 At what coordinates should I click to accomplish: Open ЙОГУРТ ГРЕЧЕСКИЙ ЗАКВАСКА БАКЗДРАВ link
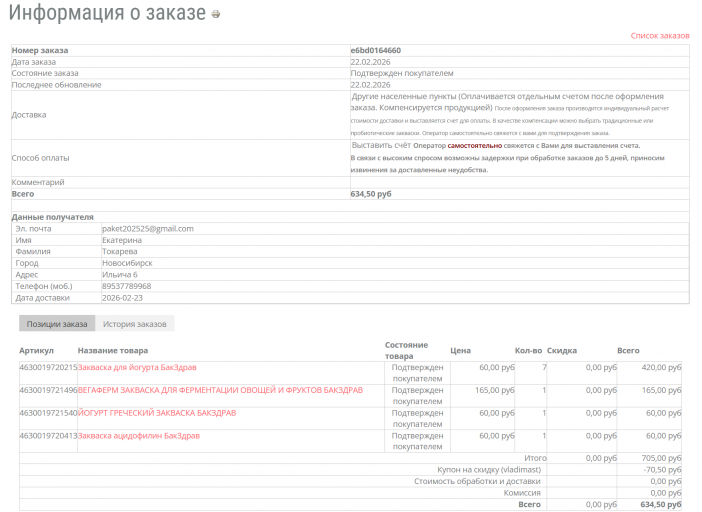point(157,413)
